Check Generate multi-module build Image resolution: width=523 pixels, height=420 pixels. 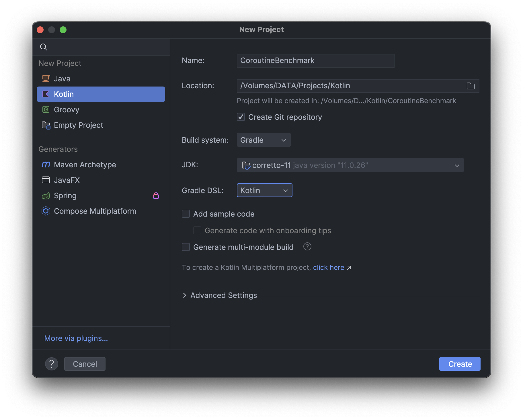[186, 247]
